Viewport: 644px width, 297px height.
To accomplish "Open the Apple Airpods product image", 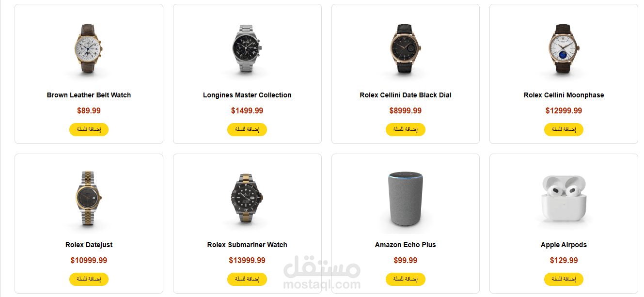I will pyautogui.click(x=564, y=199).
